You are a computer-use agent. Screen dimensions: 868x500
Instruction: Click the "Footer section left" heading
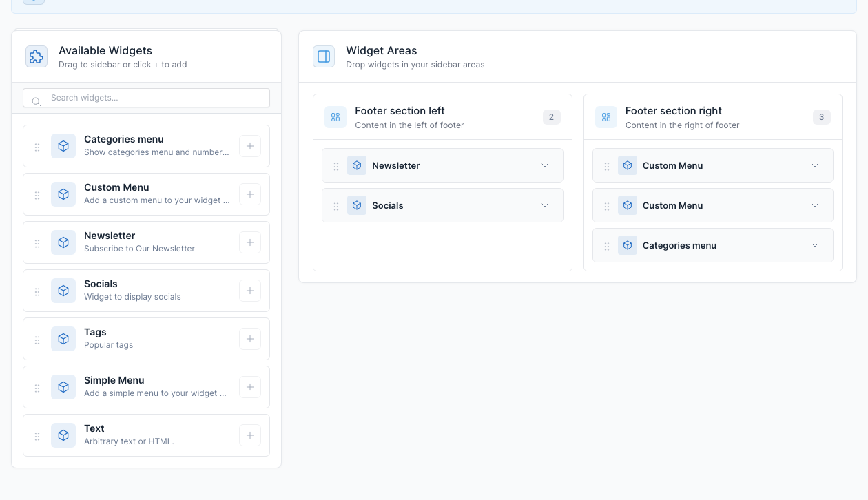[x=400, y=111]
